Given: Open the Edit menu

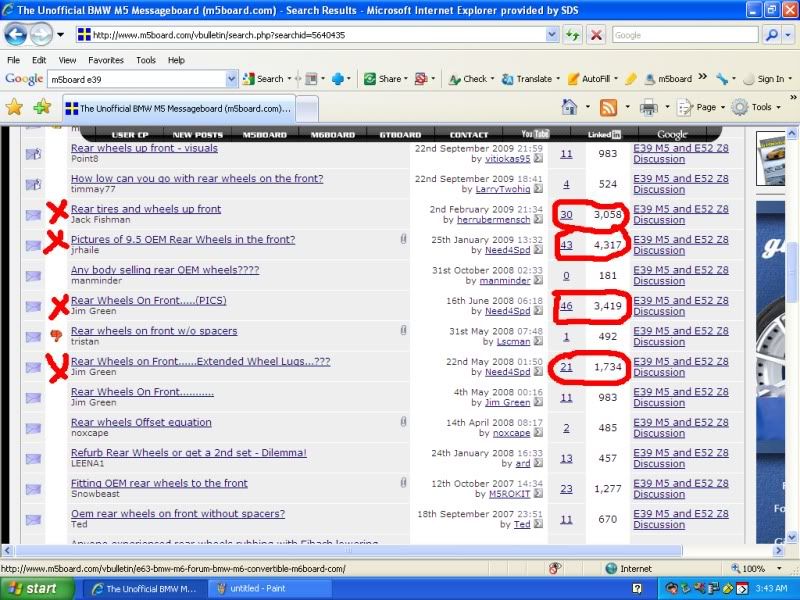Looking at the screenshot, I should 39,60.
